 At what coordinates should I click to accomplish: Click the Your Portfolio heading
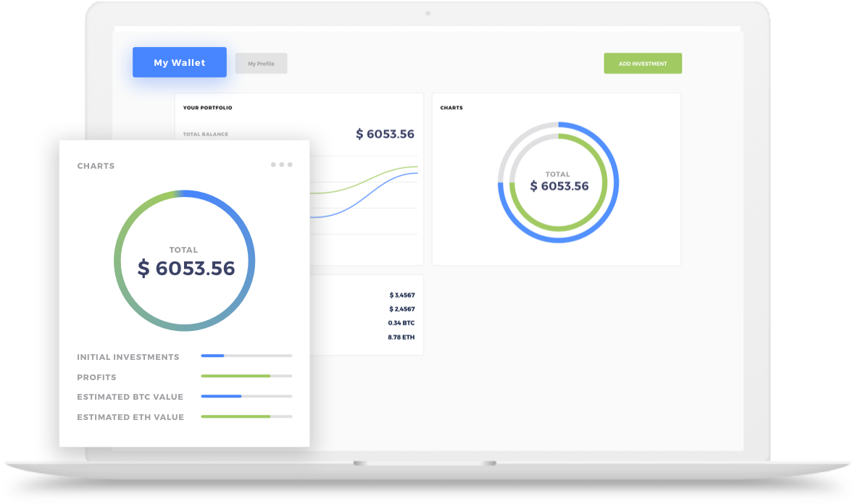207,108
